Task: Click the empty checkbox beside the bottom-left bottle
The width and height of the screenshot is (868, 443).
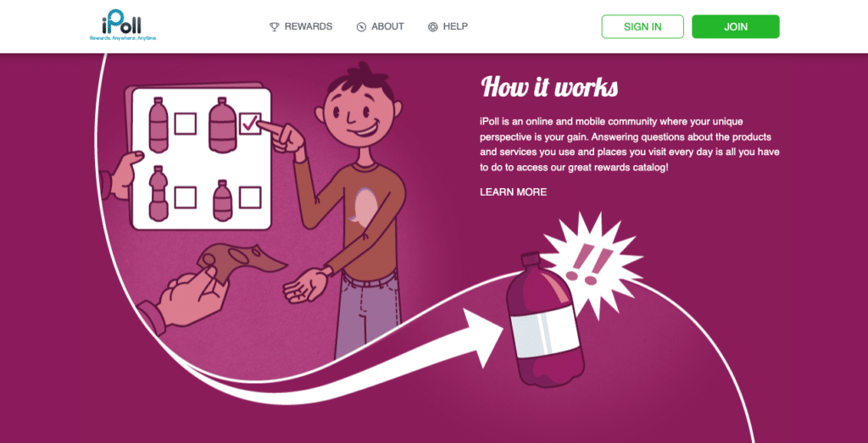Action: point(185,197)
